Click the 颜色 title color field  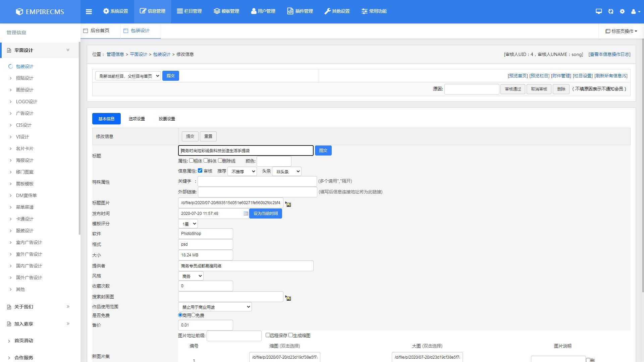274,161
